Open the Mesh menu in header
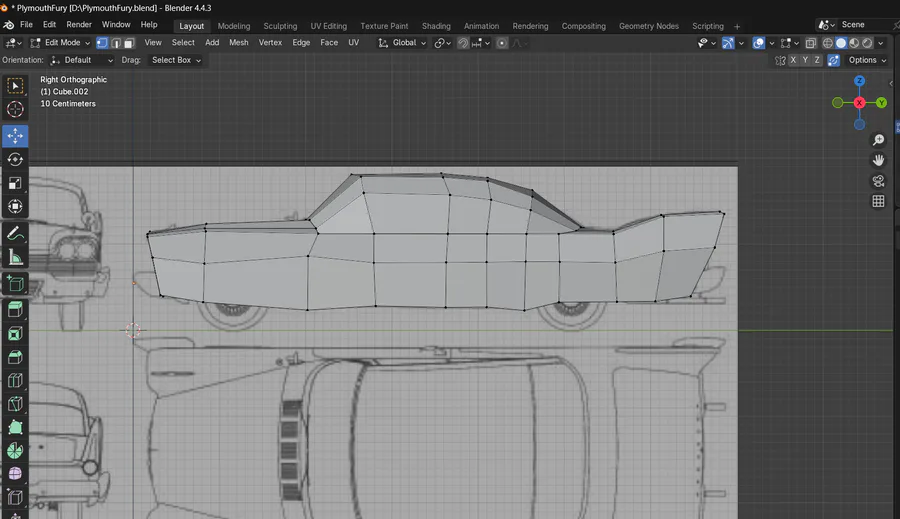The width and height of the screenshot is (900, 519). pos(239,43)
